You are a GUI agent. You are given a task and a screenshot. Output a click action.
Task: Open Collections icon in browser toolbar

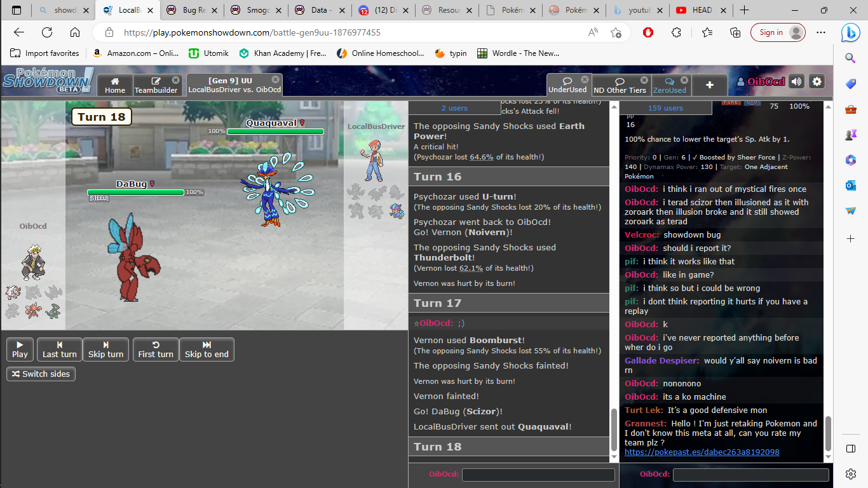(x=735, y=32)
